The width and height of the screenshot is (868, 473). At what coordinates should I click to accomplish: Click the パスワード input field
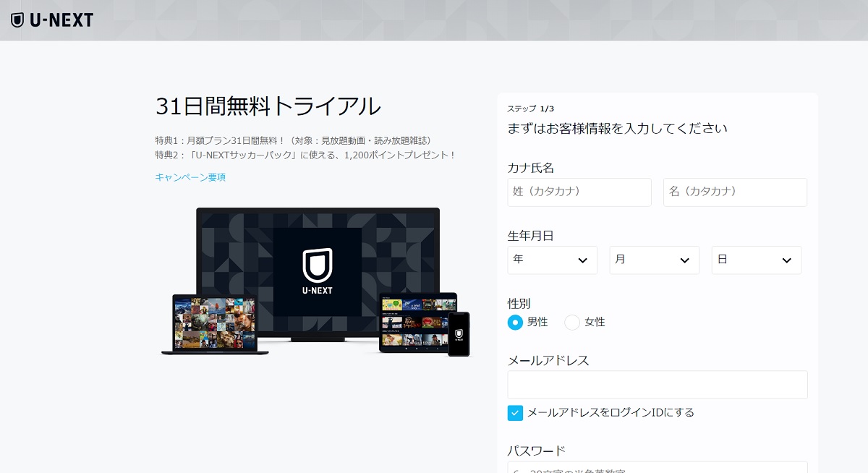point(658,468)
